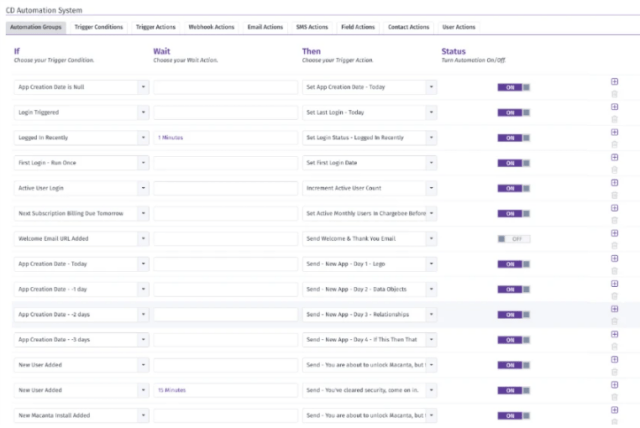640x428 pixels.
Task: Open the Webhook Actions tab
Action: 213,27
